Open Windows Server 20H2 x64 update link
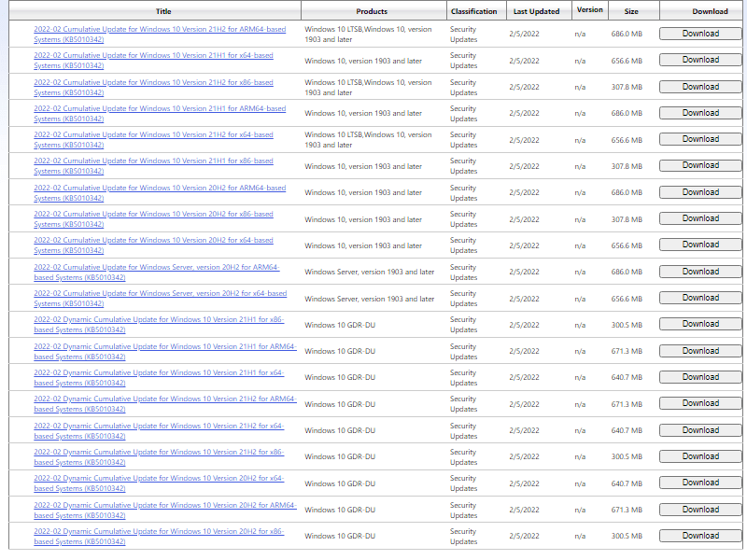The height and width of the screenshot is (560, 747). coord(160,299)
